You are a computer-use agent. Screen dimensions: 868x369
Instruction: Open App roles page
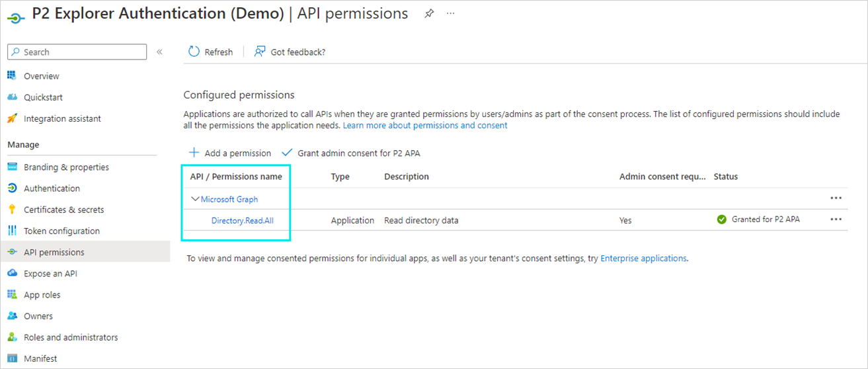click(42, 295)
